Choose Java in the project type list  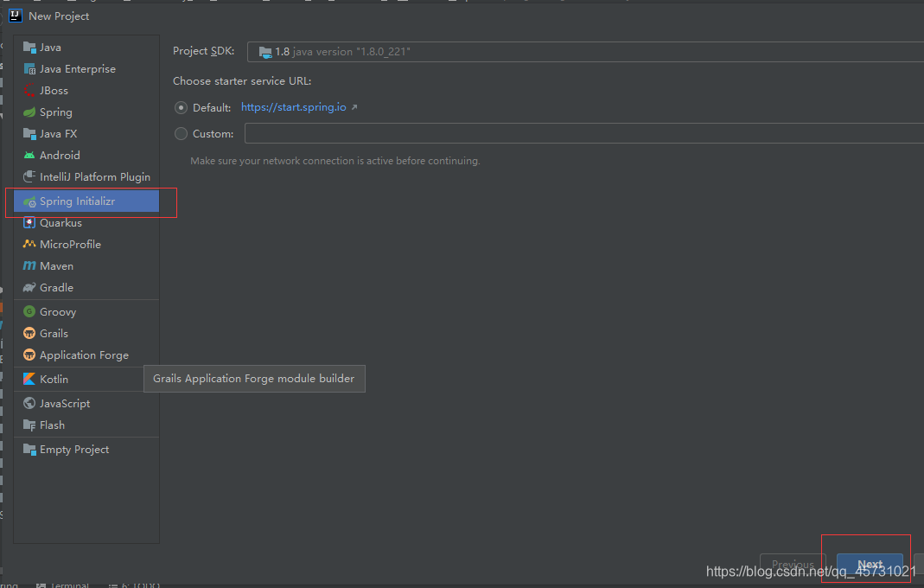(x=86, y=48)
